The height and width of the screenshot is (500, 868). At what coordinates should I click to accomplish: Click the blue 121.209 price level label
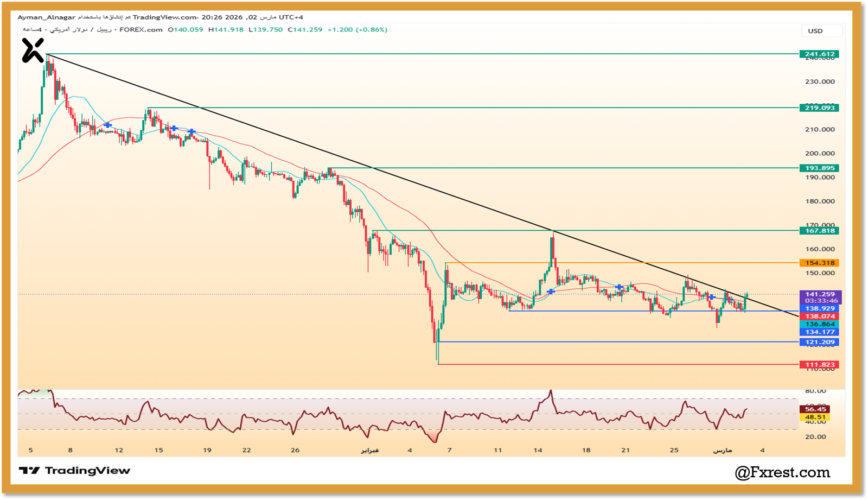click(819, 343)
